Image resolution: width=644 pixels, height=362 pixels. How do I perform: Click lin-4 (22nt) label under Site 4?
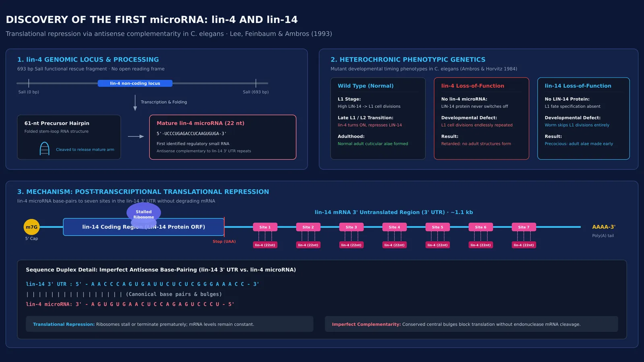394,245
